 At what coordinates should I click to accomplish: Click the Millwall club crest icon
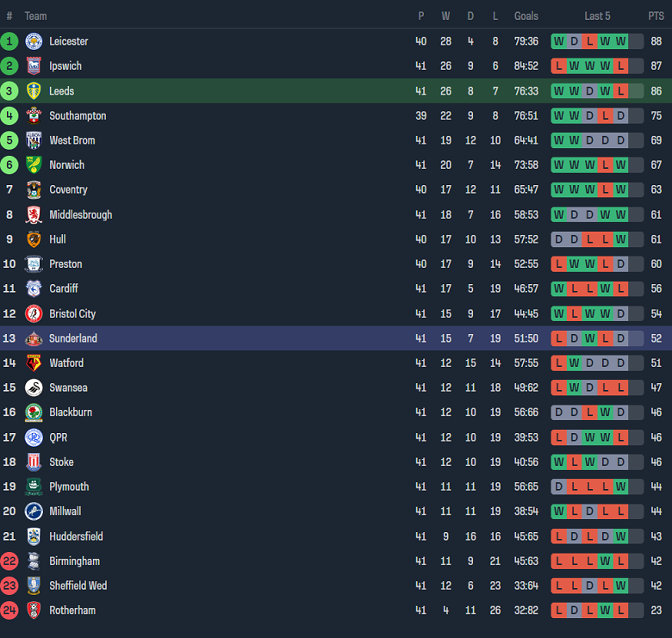coord(34,511)
